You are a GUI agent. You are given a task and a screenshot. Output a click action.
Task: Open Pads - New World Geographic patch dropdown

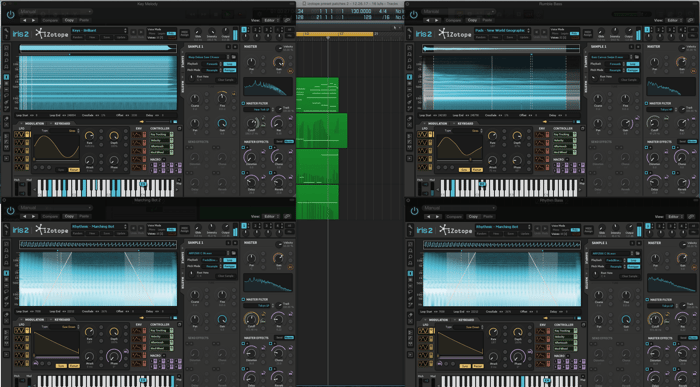click(x=503, y=30)
